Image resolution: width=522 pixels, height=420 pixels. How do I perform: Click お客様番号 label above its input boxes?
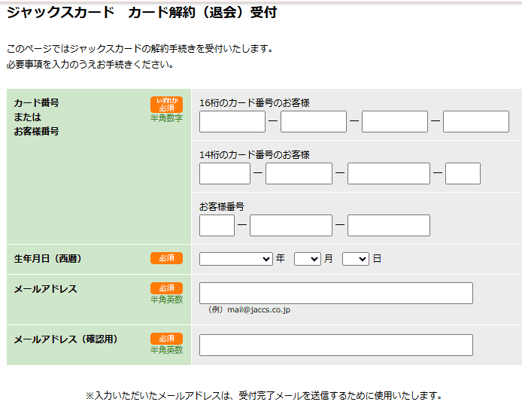pyautogui.click(x=222, y=207)
